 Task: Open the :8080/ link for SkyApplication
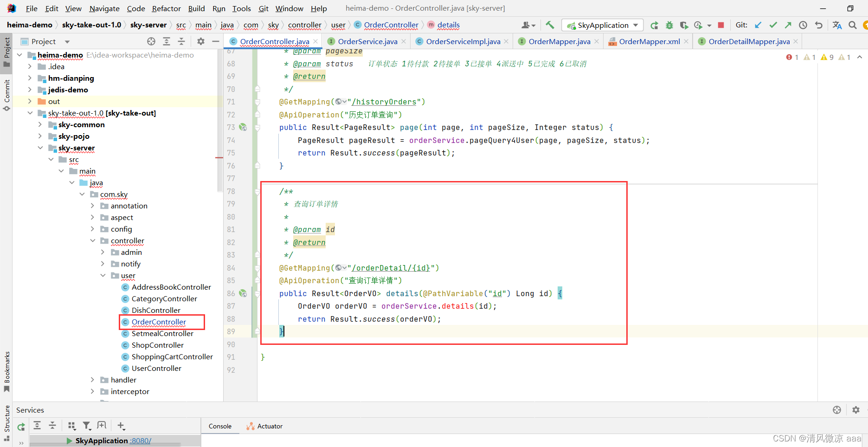tap(140, 441)
